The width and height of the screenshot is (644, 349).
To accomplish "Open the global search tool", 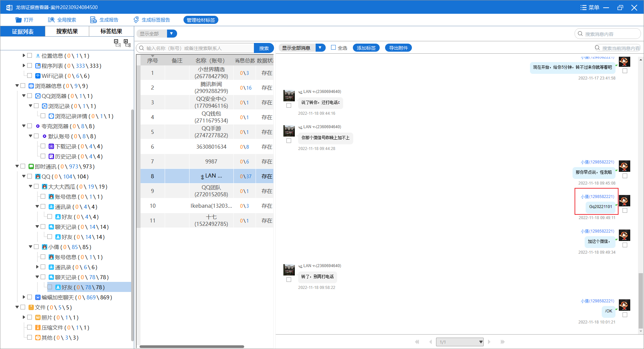I will pos(51,20).
